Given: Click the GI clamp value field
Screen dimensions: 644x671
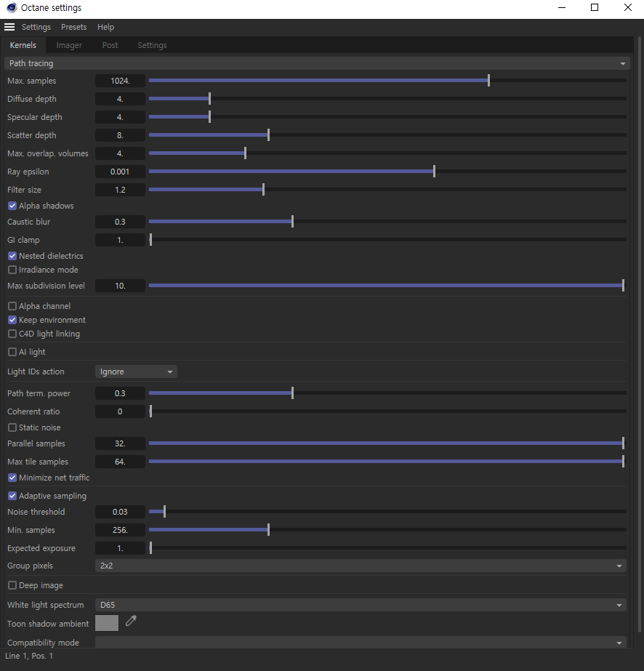Looking at the screenshot, I should (x=120, y=240).
